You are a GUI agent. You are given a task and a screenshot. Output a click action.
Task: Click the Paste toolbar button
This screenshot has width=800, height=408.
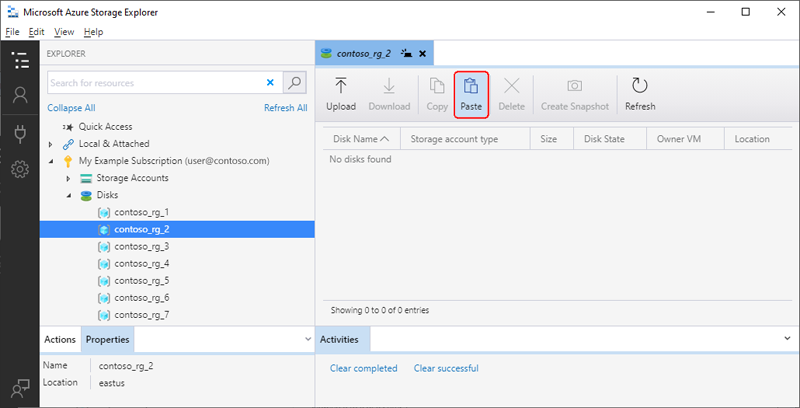[x=471, y=95]
